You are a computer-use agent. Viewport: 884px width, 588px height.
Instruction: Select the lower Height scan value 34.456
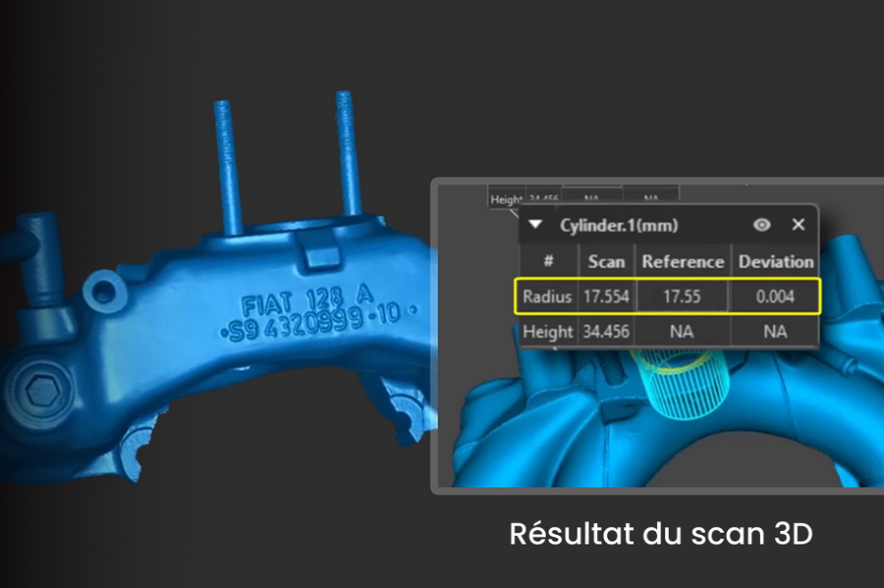click(x=606, y=331)
